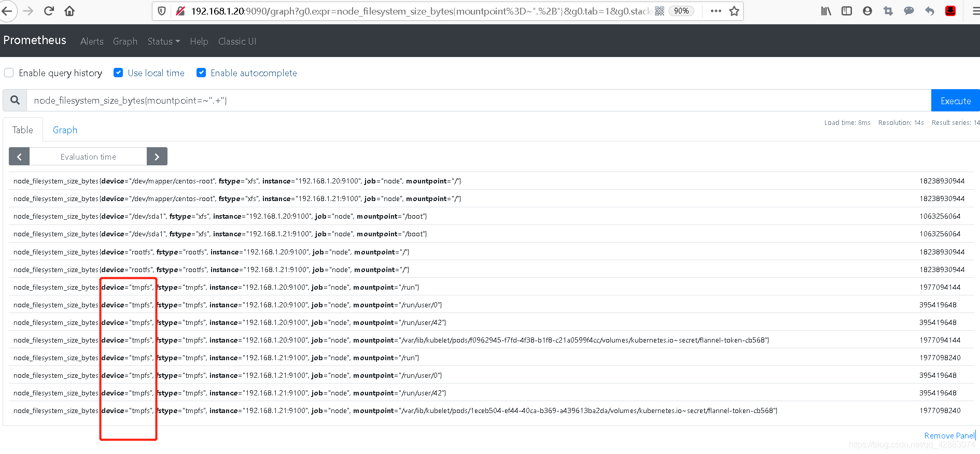Click value 1977098240 in 192.168.1.21 /run row
The width and height of the screenshot is (980, 454).
pyautogui.click(x=940, y=358)
